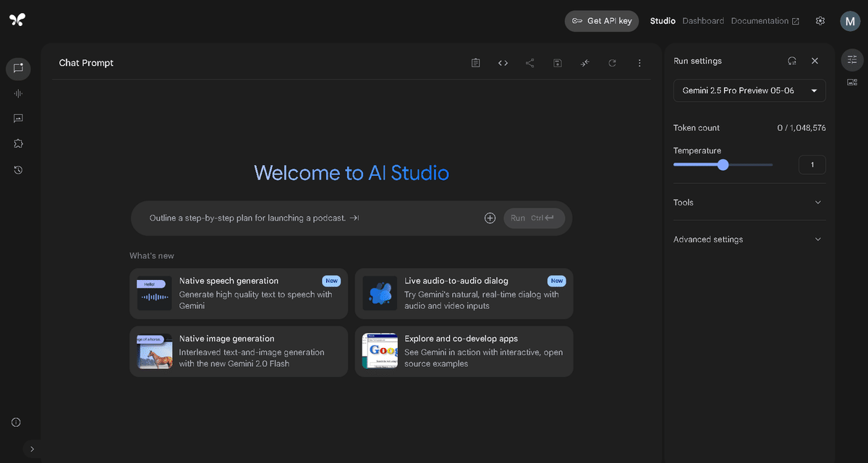Screen dimensions: 868x463
Task: Open the prompt gallery star icon
Action: (17, 143)
